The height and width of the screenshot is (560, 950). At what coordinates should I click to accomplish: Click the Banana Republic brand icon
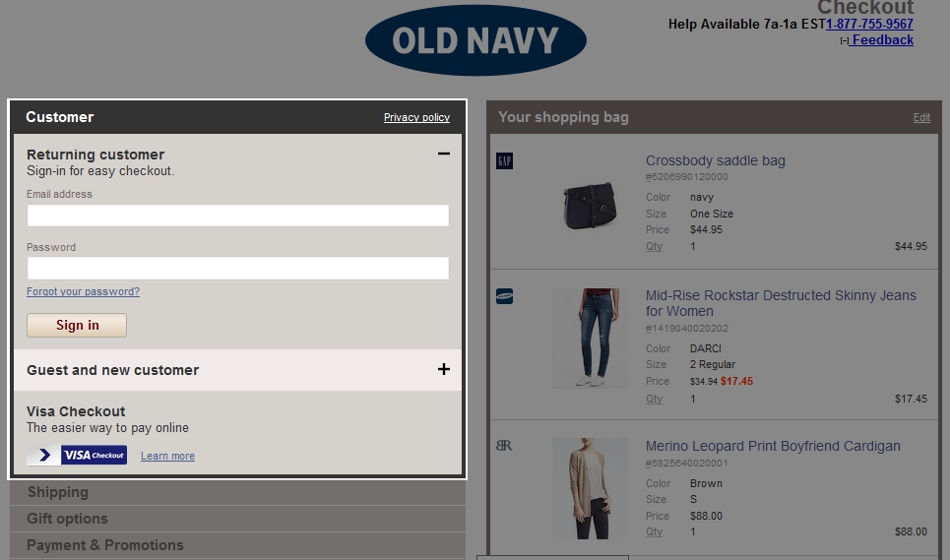coord(504,446)
